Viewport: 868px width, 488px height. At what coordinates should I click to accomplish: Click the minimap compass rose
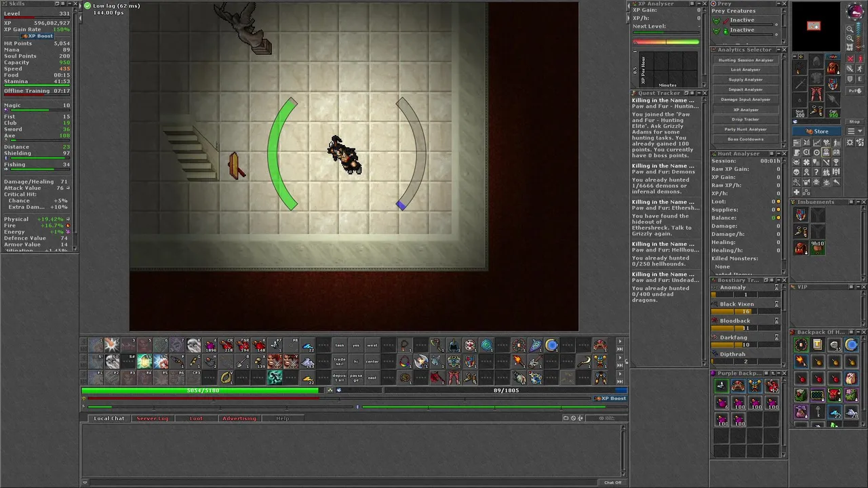[855, 11]
